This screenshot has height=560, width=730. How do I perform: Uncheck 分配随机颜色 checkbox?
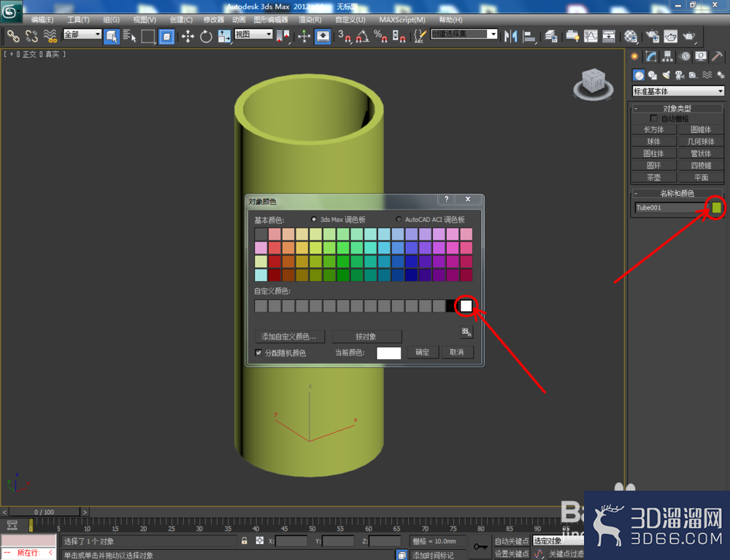258,353
